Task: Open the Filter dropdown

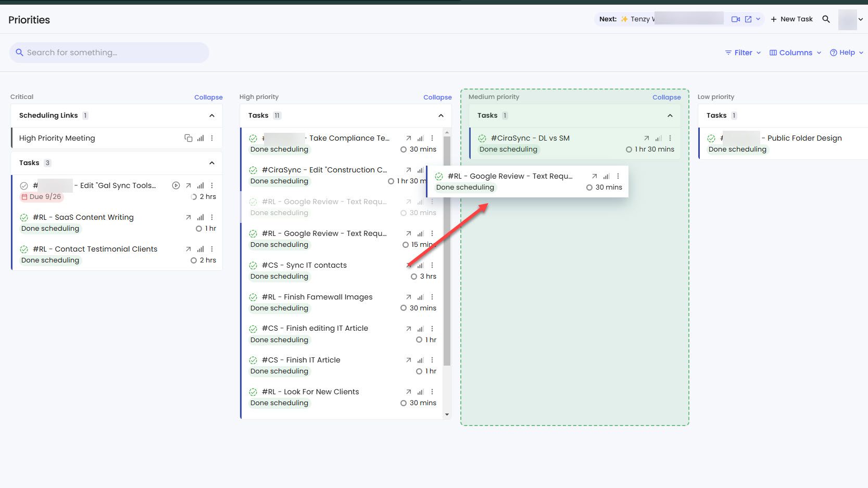Action: (743, 53)
